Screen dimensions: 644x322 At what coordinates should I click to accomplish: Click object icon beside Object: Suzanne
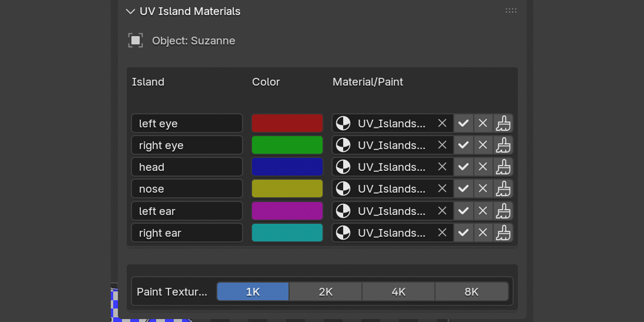[136, 41]
